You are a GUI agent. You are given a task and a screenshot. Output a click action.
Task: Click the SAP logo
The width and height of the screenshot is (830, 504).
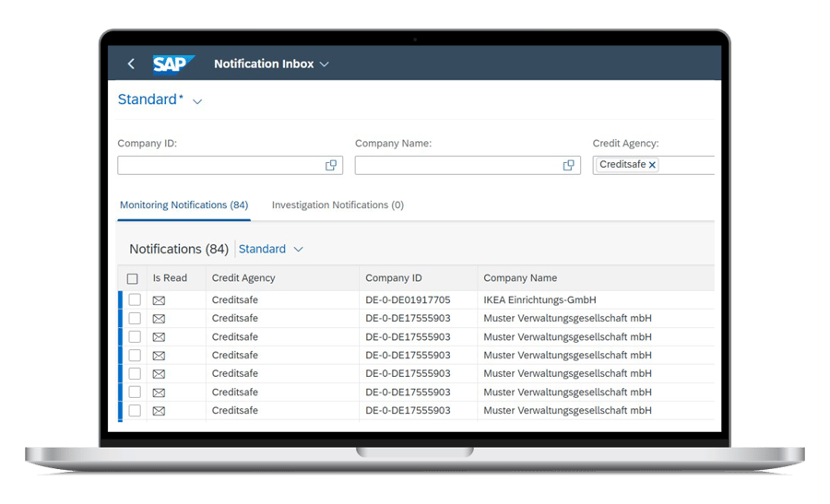coord(173,64)
